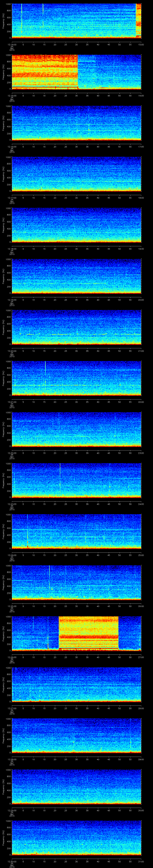Click the 12:16:00 start time label
The width and height of the screenshot is (153, 868).
[12, 147]
